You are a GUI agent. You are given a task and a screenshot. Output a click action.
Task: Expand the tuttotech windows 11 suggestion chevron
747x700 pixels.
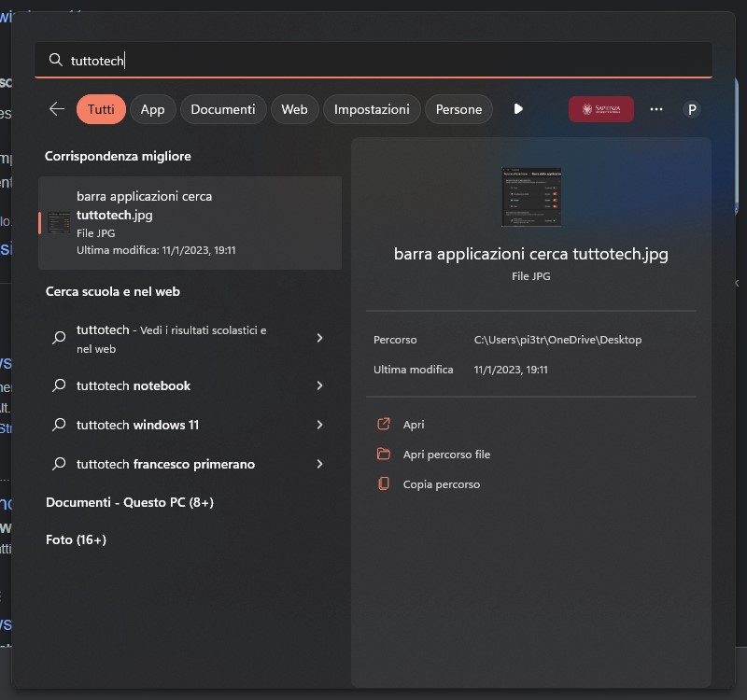pyautogui.click(x=319, y=425)
